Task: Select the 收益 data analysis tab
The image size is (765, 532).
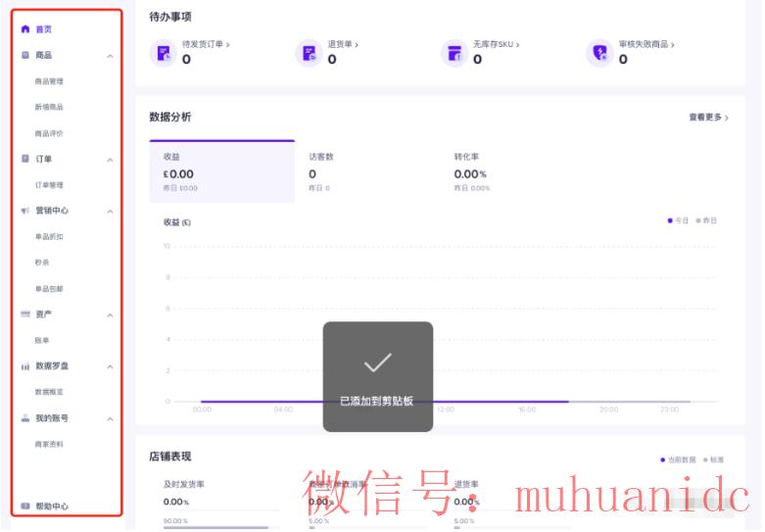Action: 222,171
